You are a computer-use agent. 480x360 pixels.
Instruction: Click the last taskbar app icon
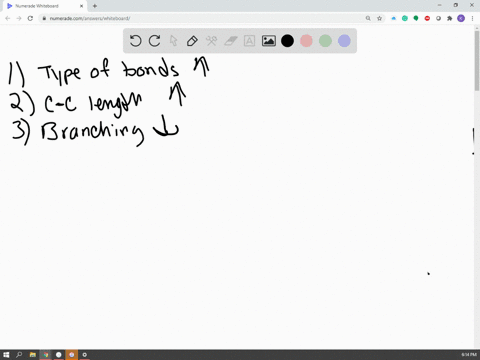tap(85, 355)
